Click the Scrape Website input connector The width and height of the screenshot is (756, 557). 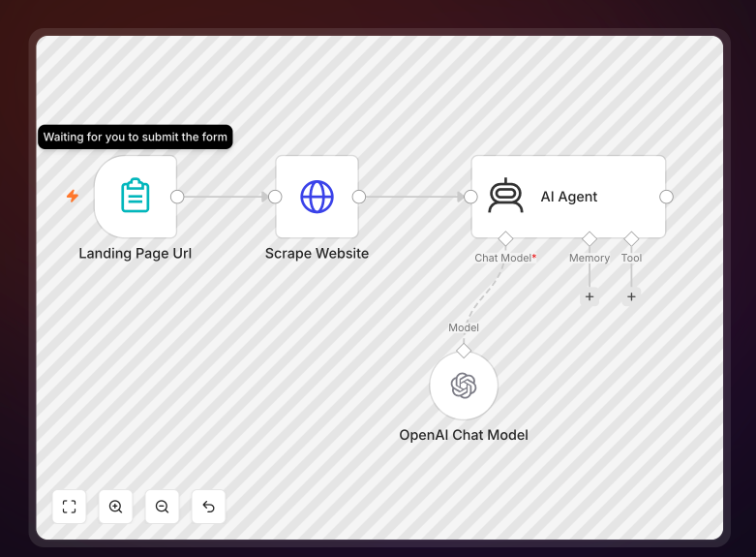tap(275, 197)
